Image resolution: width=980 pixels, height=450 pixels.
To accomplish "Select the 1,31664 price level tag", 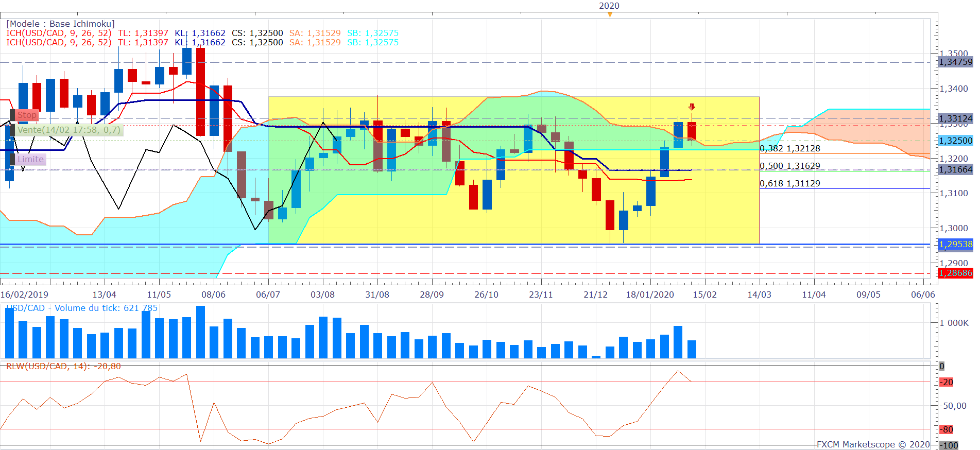I will tap(955, 169).
